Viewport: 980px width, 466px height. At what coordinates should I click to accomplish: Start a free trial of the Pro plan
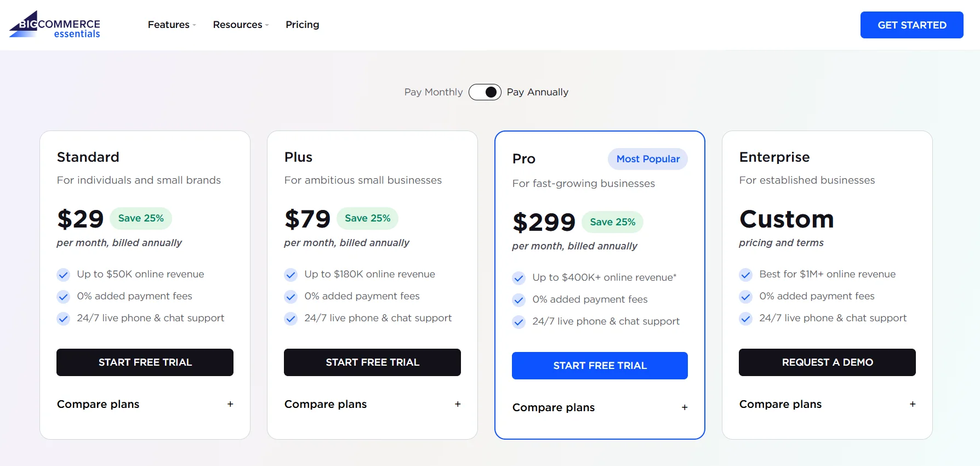point(599,365)
